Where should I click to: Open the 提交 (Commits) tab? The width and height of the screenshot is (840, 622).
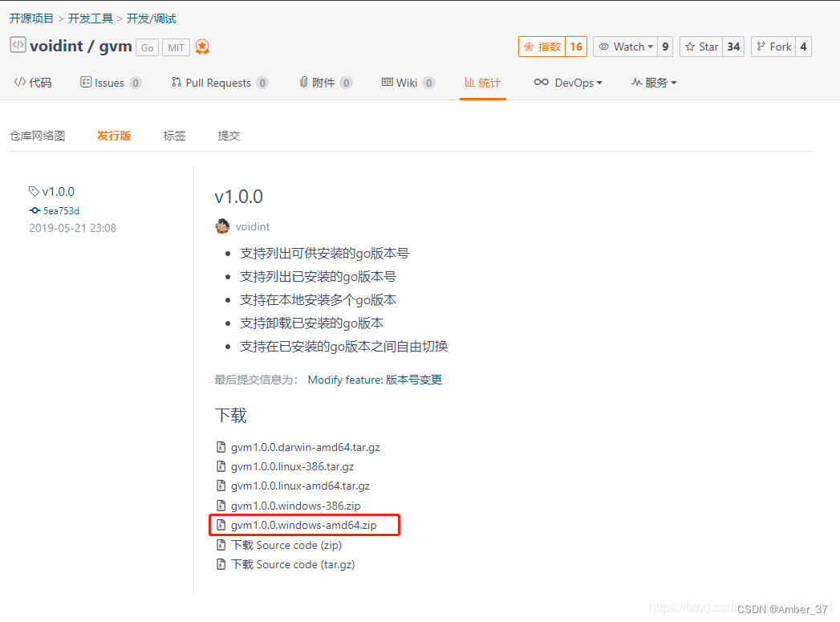point(229,135)
